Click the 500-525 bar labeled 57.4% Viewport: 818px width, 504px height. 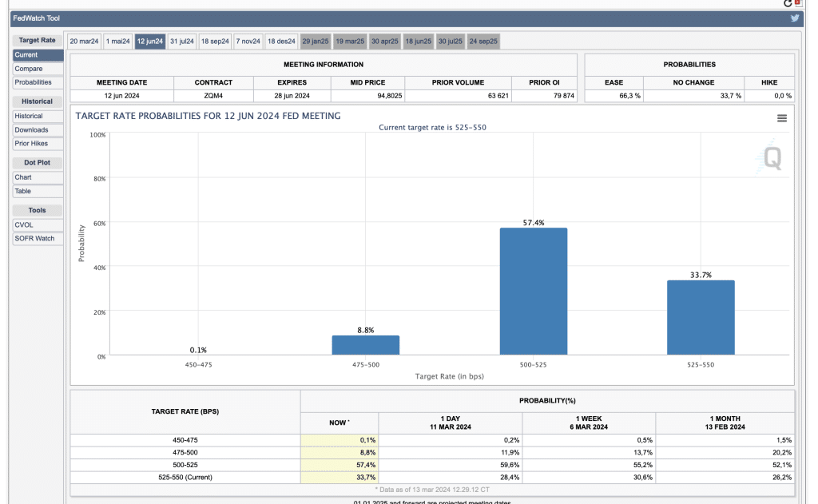pos(533,292)
